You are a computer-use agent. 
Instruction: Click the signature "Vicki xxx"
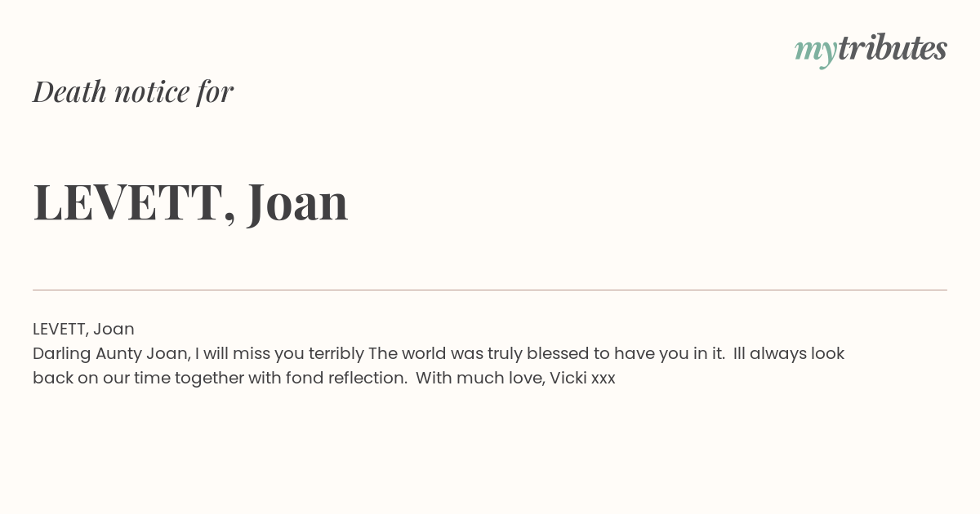[582, 378]
